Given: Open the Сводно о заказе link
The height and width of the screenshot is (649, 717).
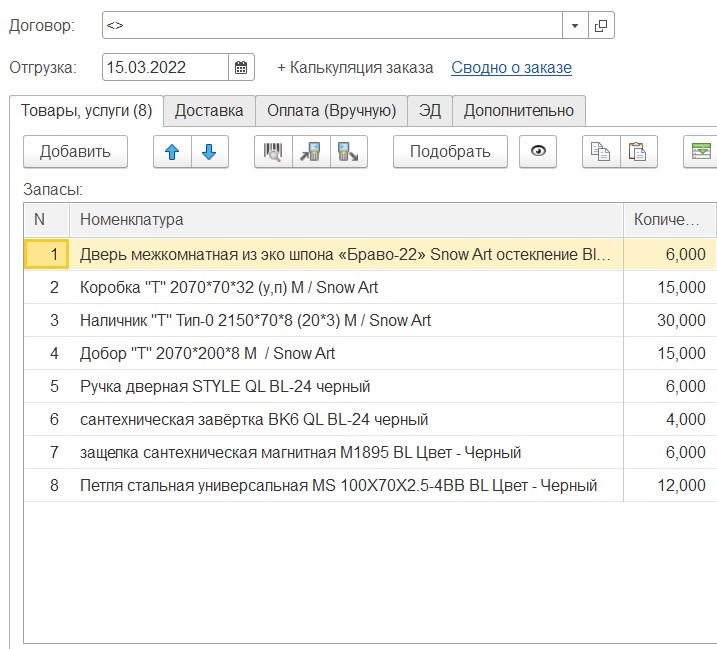Looking at the screenshot, I should (511, 68).
